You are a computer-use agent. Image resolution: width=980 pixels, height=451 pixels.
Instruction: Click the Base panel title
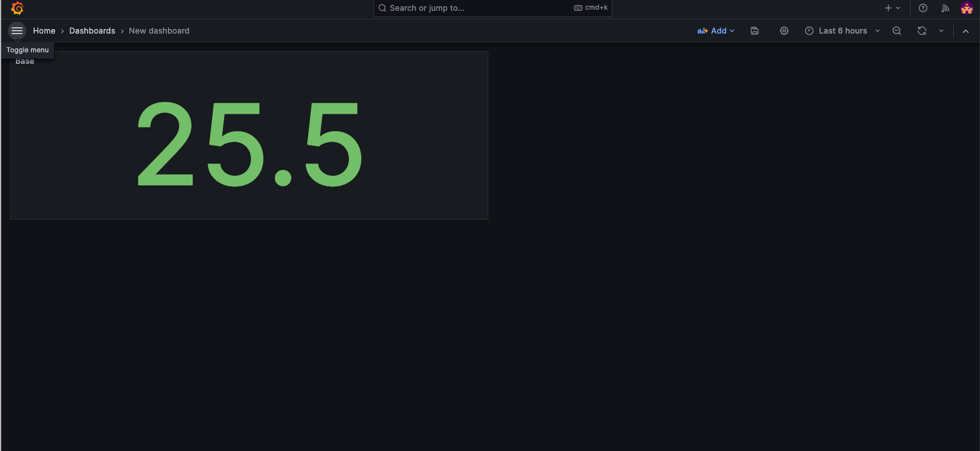coord(25,61)
